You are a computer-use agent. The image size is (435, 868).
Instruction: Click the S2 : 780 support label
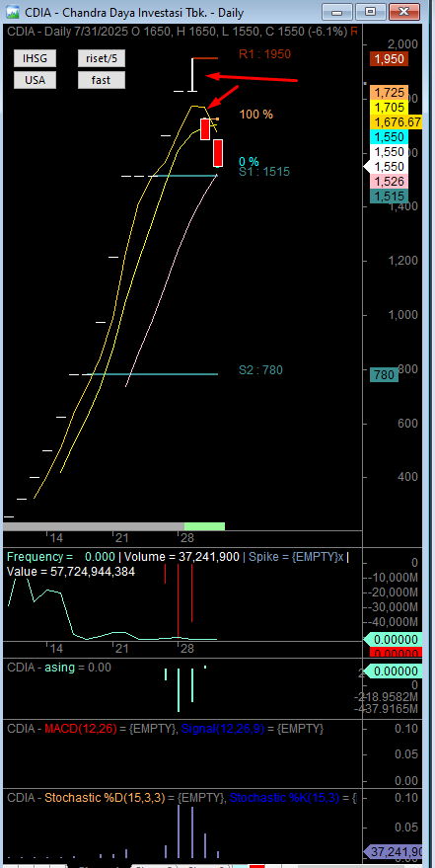[260, 369]
